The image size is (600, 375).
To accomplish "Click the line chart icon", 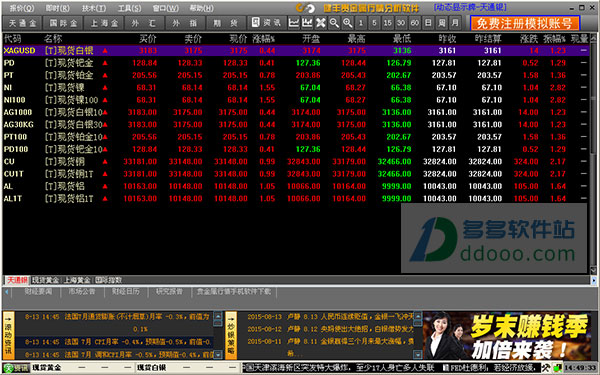I will pos(293,23).
